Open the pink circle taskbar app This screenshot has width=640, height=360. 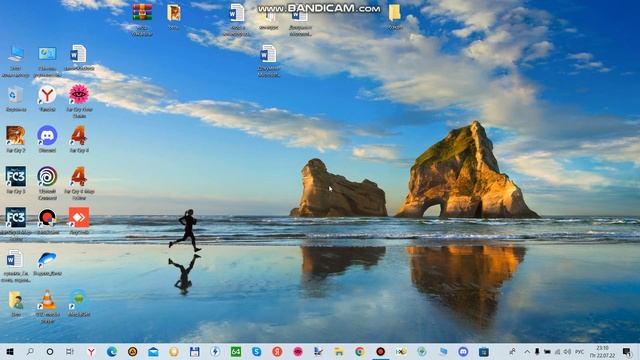click(x=298, y=351)
